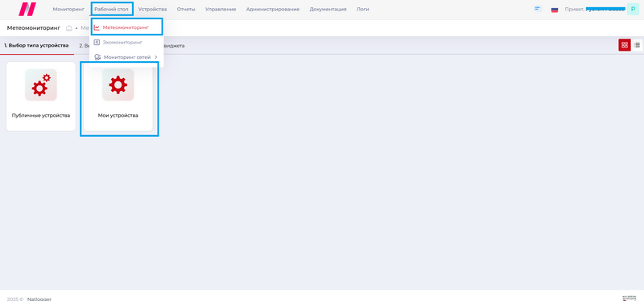The height and width of the screenshot is (301, 644).
Task: Open the Управление menu
Action: (221, 9)
